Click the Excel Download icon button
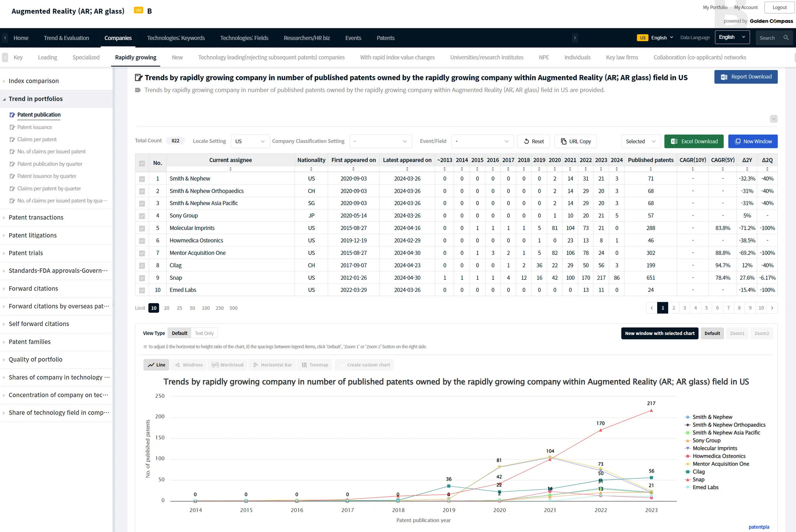 tap(674, 141)
